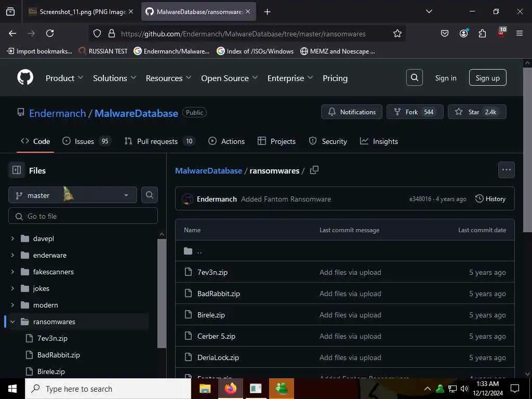
Task: Expand the jokes folder in tree
Action: pos(12,288)
